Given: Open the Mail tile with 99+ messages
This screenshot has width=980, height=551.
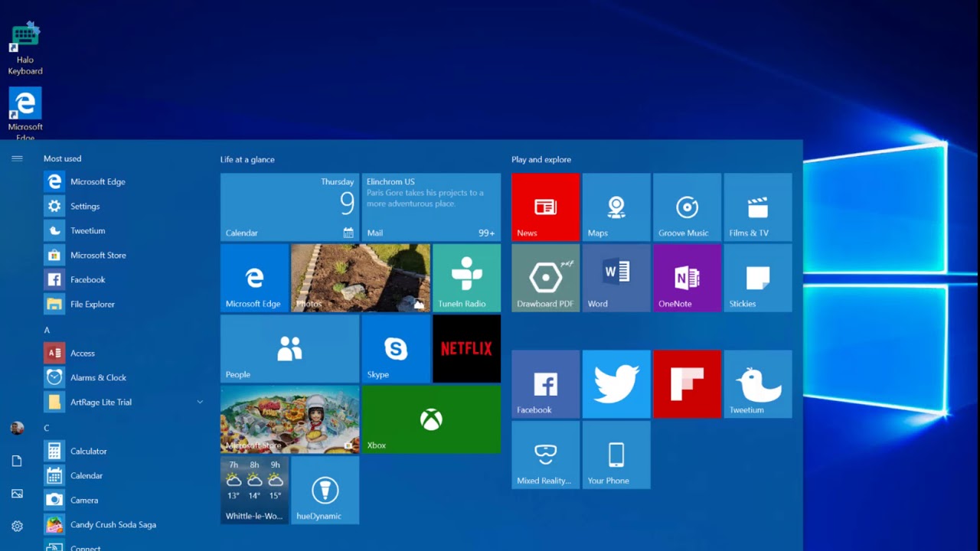Looking at the screenshot, I should [431, 207].
